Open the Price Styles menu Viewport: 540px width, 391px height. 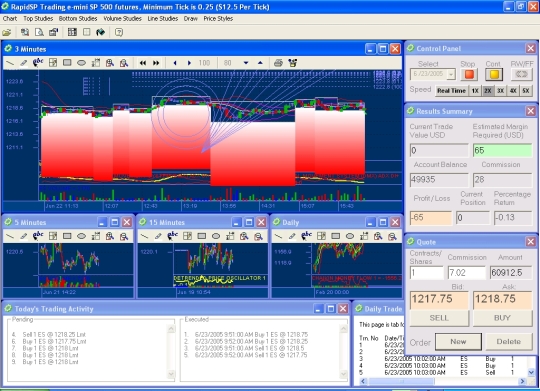coord(218,19)
